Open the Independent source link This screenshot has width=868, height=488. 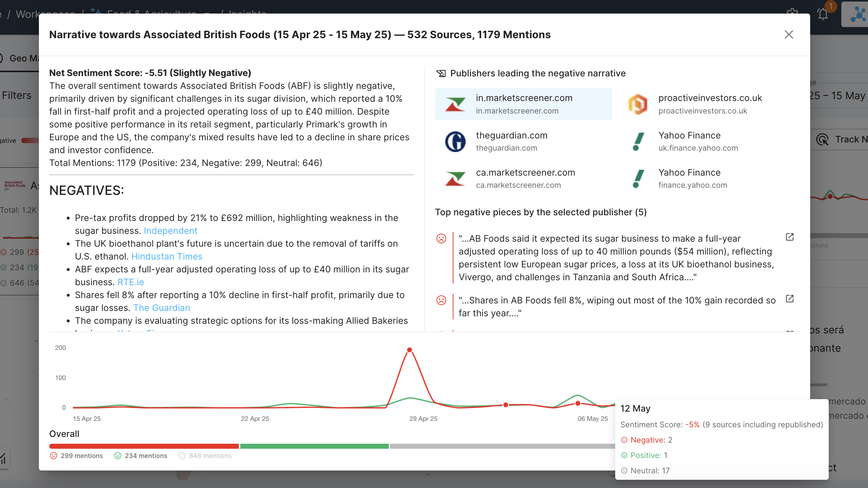click(x=170, y=231)
